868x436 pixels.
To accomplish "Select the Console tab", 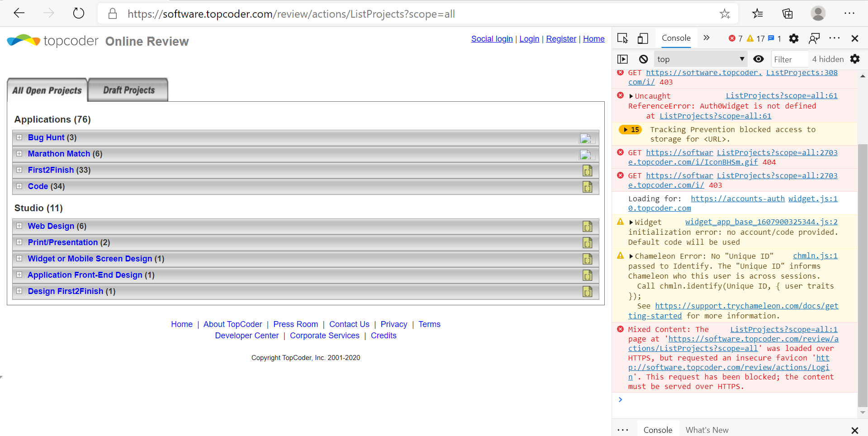I will pos(676,38).
